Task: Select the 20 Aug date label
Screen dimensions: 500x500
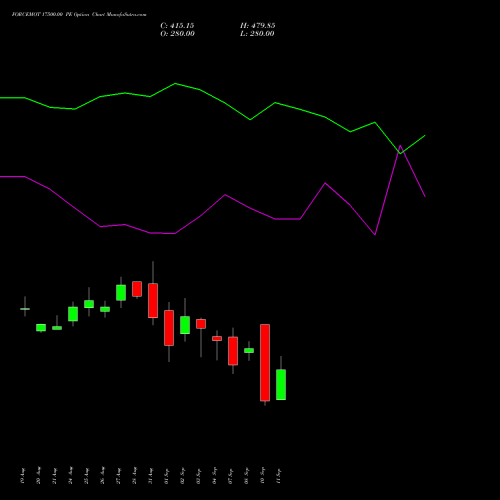Action: [x=39, y=476]
